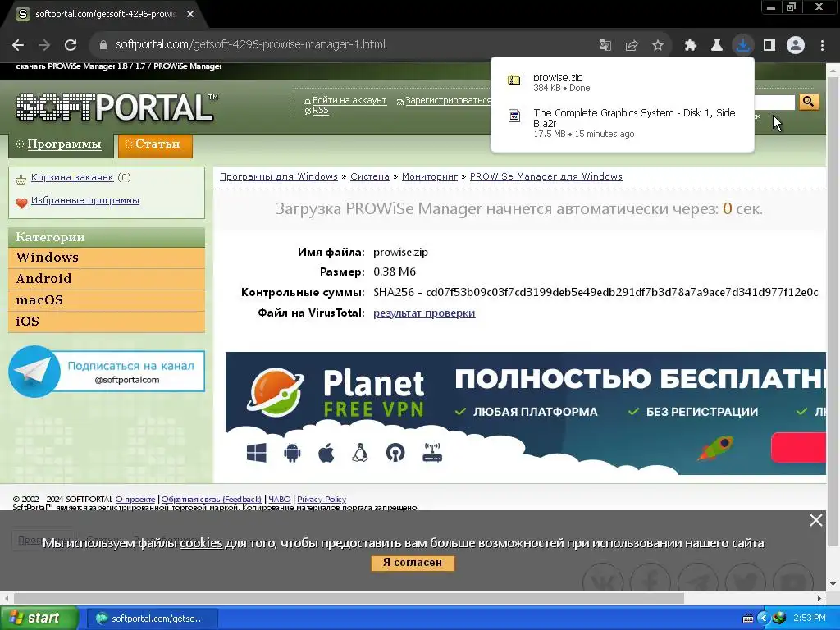Click the orange search magnifier button
The image size is (840, 630).
pos(809,101)
